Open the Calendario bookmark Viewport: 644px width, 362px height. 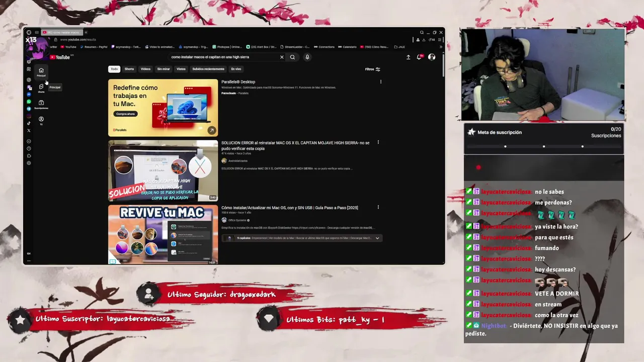[347, 47]
